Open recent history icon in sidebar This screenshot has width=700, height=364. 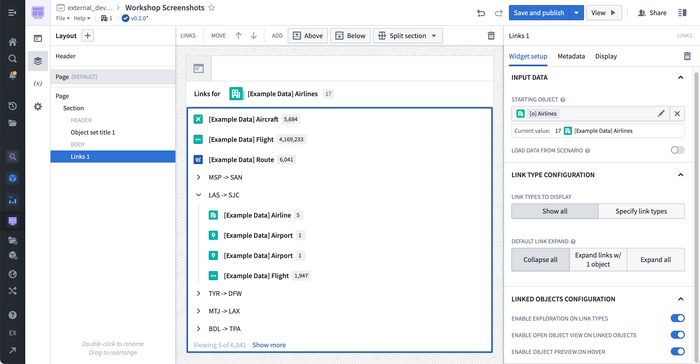coord(12,106)
